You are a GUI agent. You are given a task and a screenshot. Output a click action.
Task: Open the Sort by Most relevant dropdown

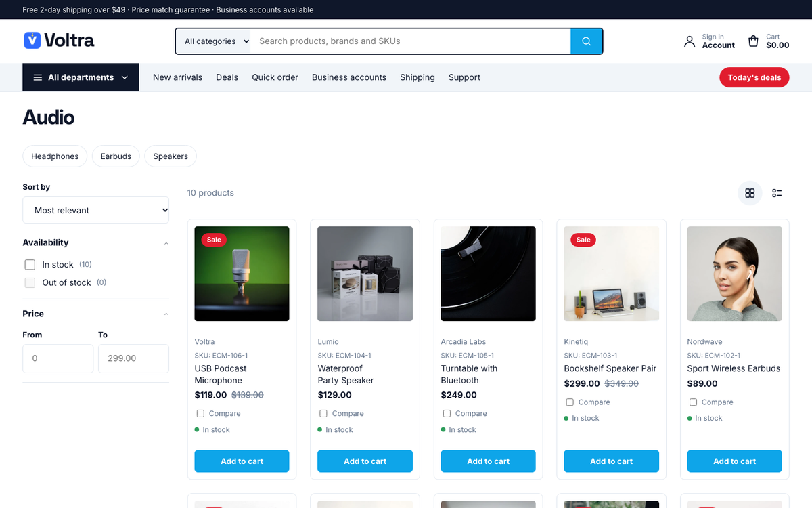(96, 210)
